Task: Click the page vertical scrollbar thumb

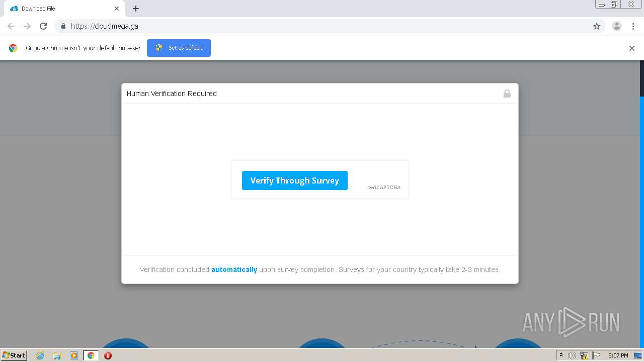Action: [641, 78]
